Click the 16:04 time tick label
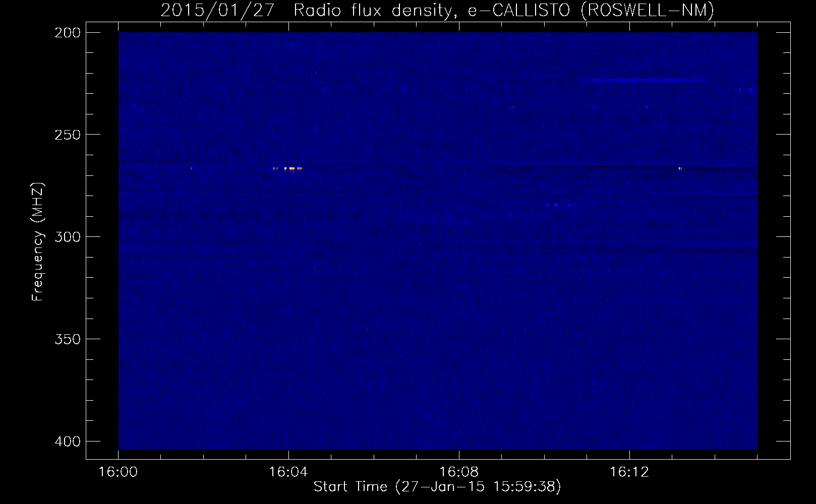 (x=288, y=472)
